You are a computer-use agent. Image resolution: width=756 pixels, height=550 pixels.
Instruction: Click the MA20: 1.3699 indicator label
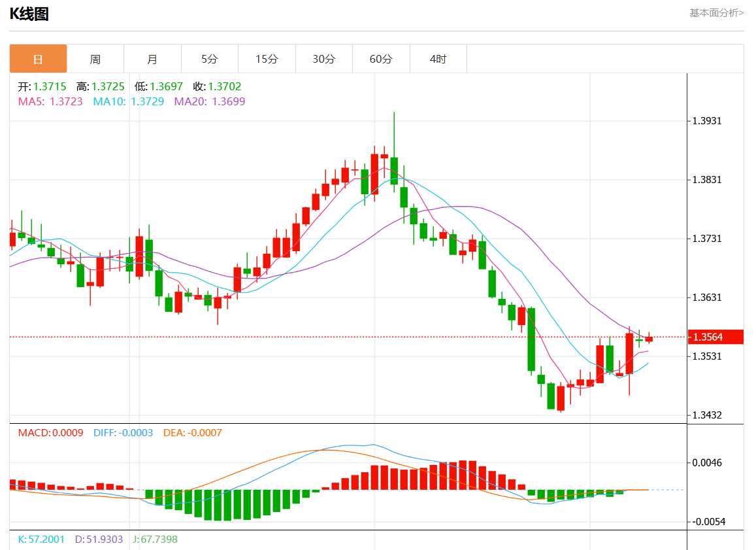point(210,101)
